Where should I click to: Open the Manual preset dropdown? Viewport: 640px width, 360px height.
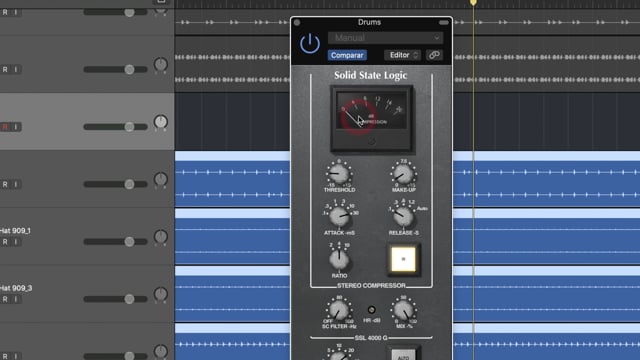point(385,38)
